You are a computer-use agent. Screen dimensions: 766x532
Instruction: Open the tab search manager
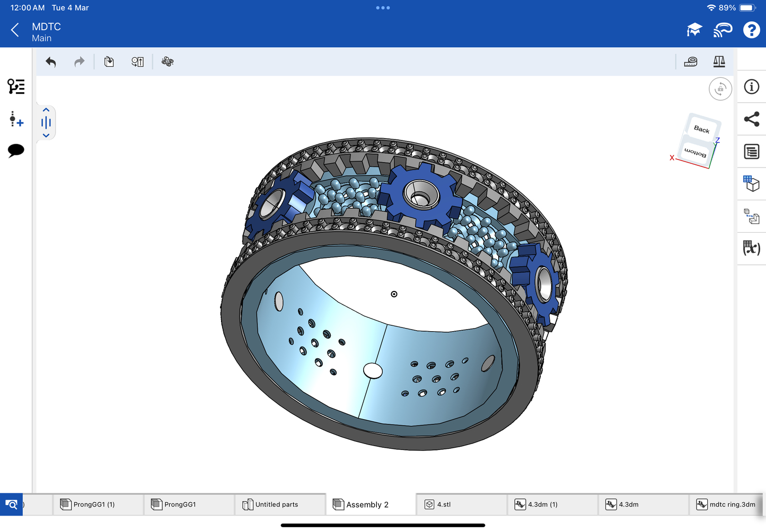pos(11,504)
